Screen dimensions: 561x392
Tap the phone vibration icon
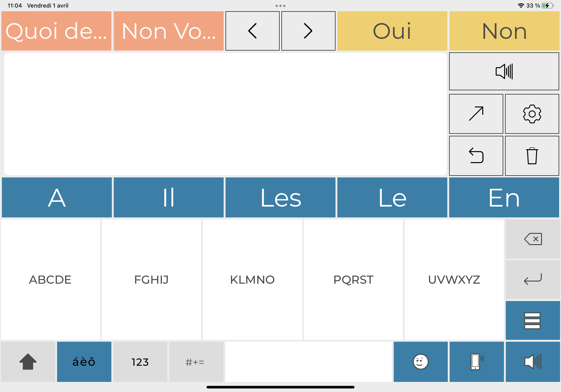476,362
